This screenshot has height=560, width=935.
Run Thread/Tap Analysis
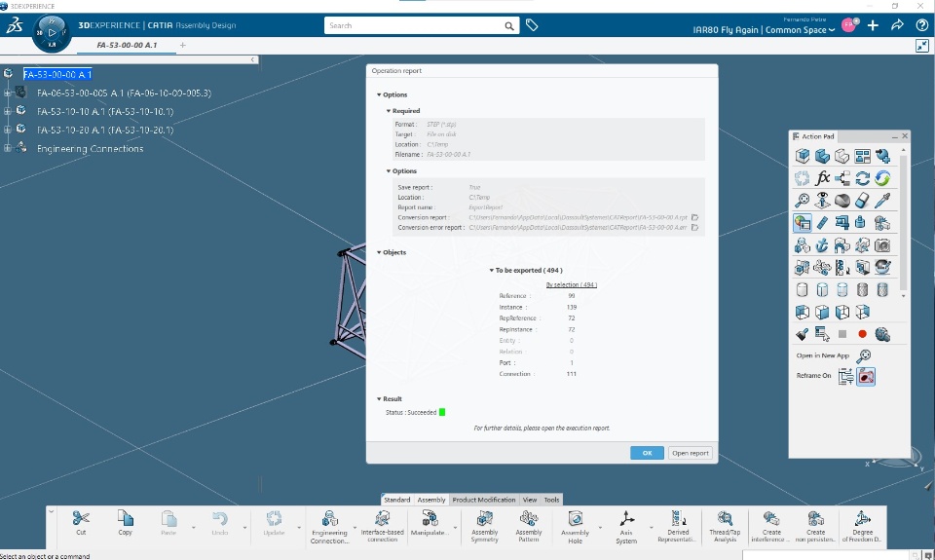[x=725, y=526]
